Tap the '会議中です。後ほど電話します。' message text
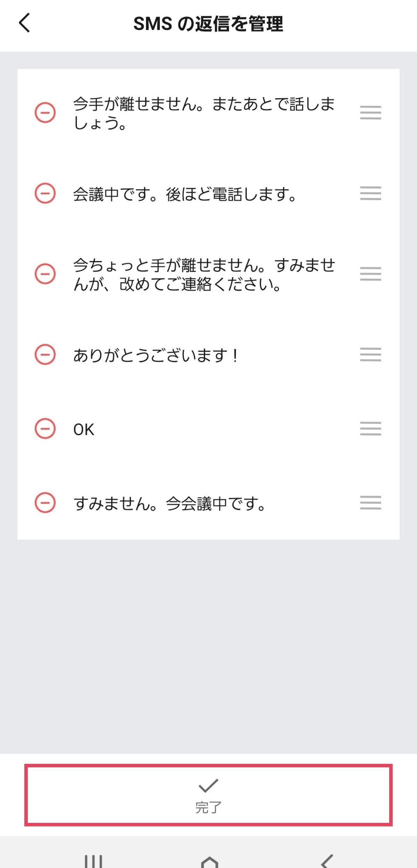Viewport: 417px width, 868px height. 184,194
